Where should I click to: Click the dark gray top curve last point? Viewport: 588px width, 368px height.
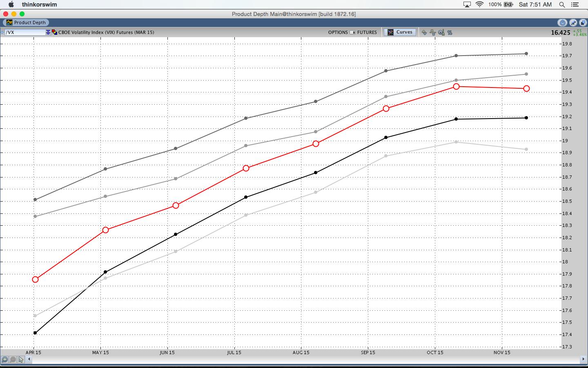tap(526, 54)
